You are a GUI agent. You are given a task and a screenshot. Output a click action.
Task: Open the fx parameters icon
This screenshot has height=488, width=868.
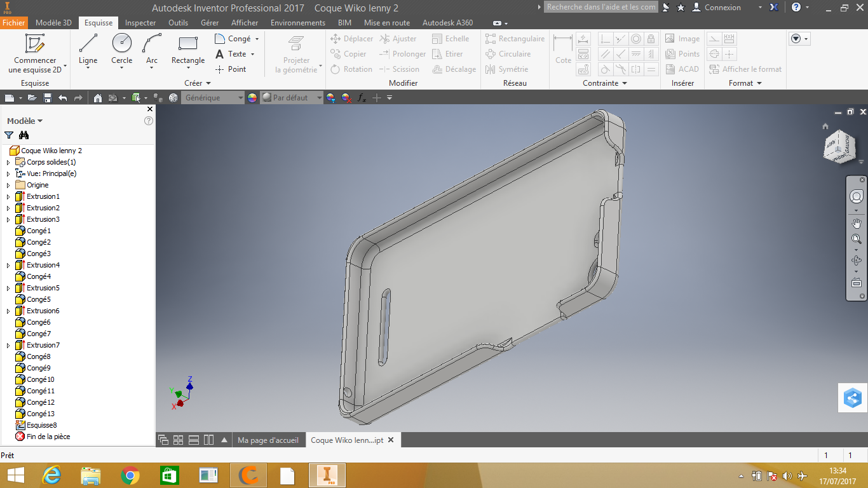coord(362,98)
